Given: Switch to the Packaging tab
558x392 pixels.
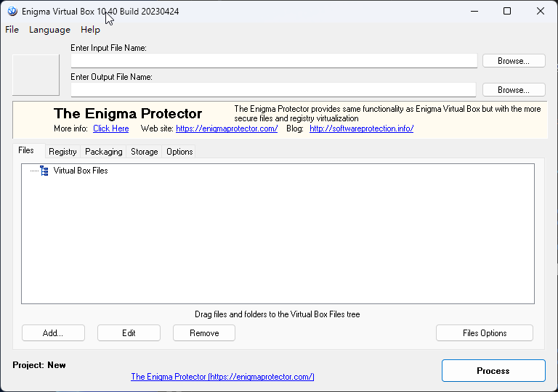Looking at the screenshot, I should [x=104, y=152].
